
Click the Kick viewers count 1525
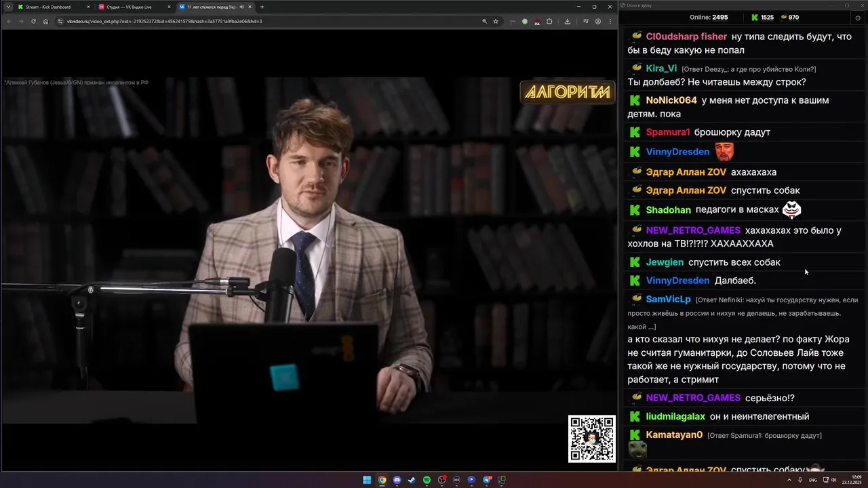click(x=763, y=17)
